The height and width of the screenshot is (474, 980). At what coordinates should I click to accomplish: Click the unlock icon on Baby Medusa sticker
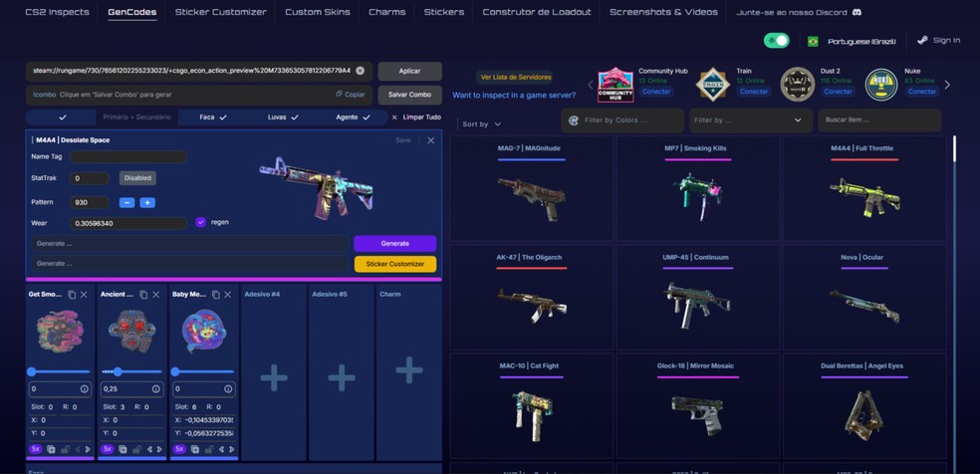(207, 449)
